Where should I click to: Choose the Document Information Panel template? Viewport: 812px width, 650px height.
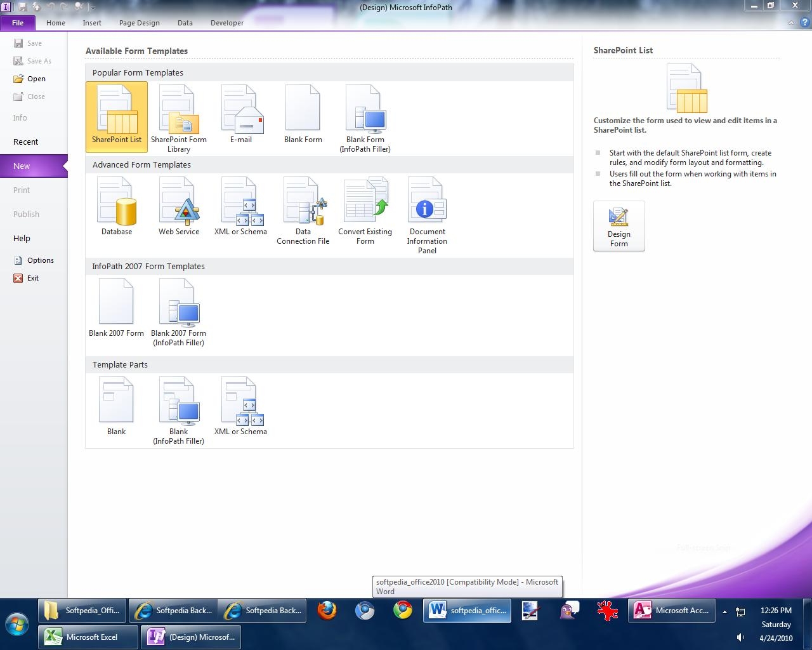427,215
